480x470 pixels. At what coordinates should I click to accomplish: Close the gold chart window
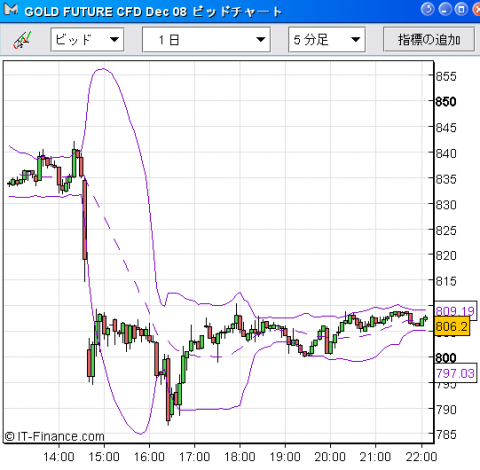pyautogui.click(x=477, y=9)
